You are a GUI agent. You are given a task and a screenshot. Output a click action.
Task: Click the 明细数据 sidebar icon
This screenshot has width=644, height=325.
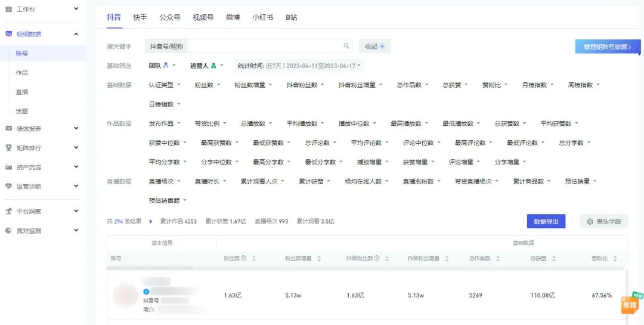[x=8, y=34]
